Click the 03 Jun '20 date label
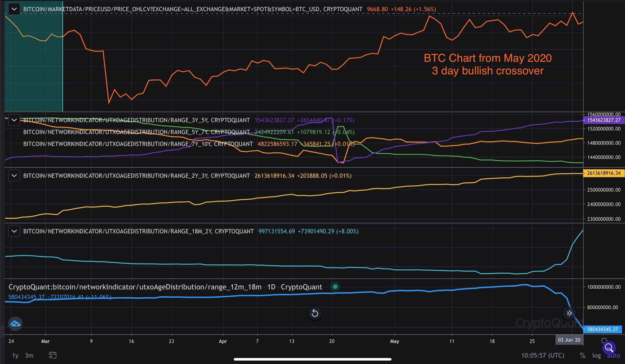 coord(569,340)
